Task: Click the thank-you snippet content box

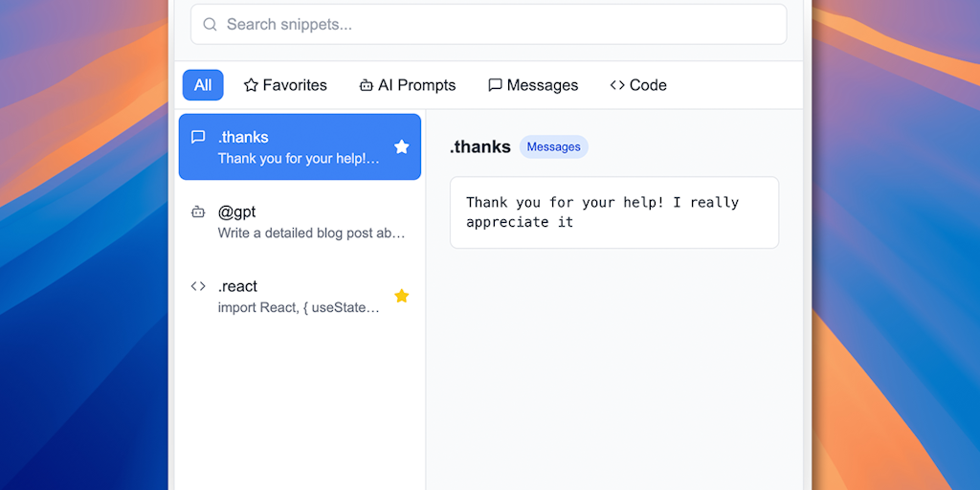Action: click(613, 212)
